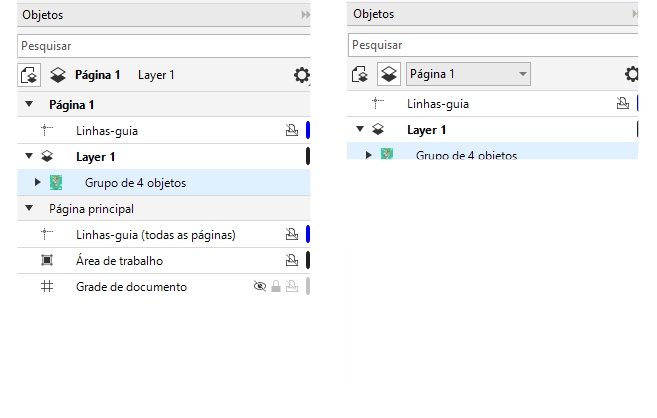This screenshot has width=657, height=418.
Task: Collapse the Página 1 section header
Action: (x=29, y=104)
